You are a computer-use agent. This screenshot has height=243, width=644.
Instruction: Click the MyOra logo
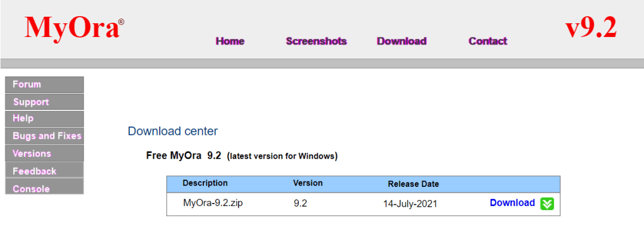[74, 28]
